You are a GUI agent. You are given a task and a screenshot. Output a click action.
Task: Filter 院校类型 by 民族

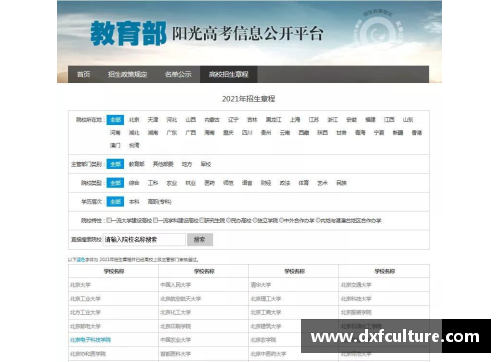(341, 183)
